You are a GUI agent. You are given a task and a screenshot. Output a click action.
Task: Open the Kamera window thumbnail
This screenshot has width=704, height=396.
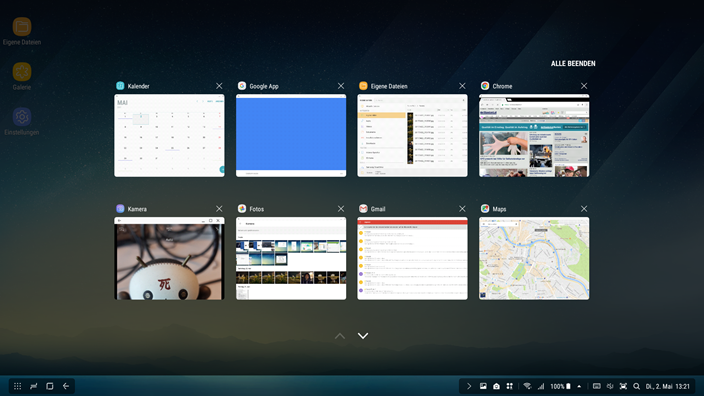[169, 259]
